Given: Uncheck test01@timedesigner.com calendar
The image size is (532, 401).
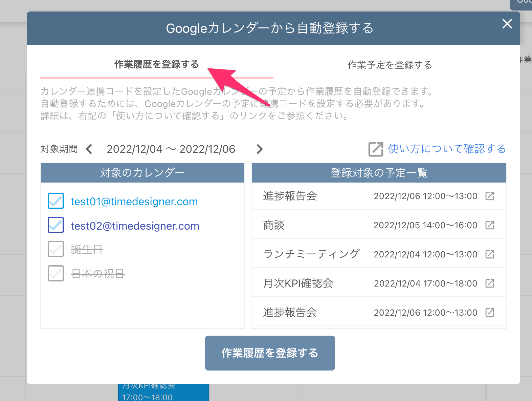Looking at the screenshot, I should coord(56,201).
